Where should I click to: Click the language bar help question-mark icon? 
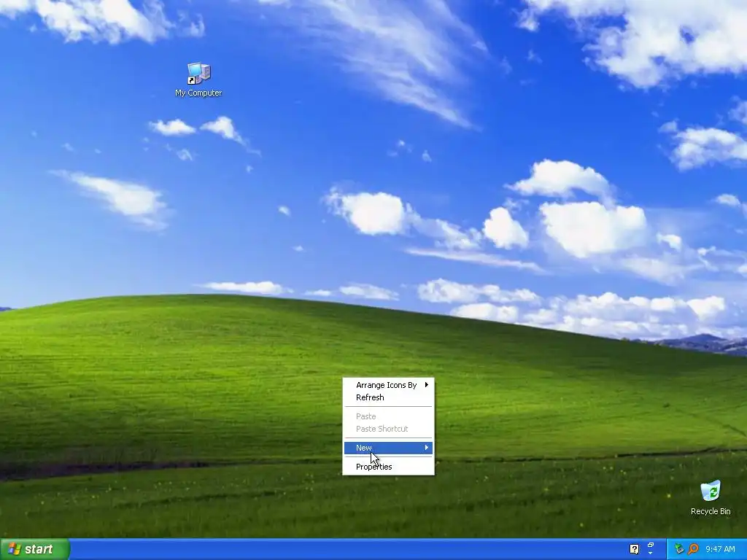coord(634,549)
